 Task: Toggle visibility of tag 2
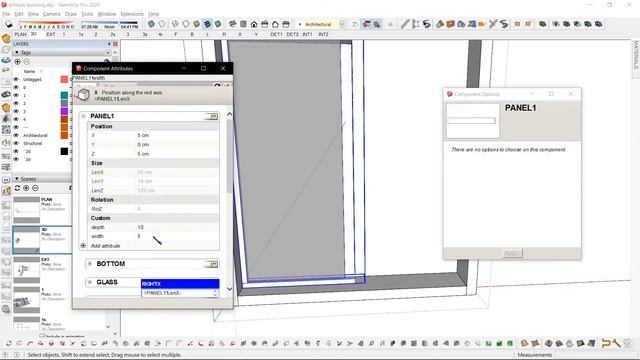coord(16,103)
